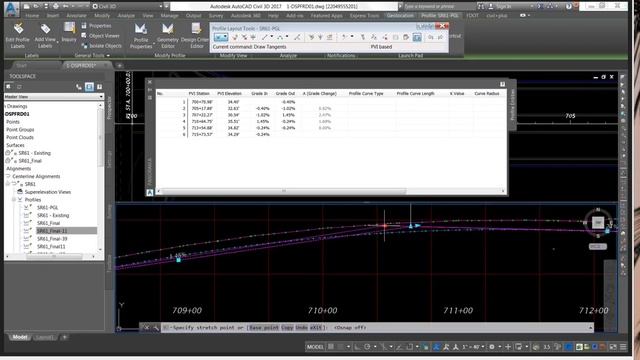Image resolution: width=640 pixels, height=360 pixels.
Task: Click MODEL space status bar button
Action: (315, 347)
